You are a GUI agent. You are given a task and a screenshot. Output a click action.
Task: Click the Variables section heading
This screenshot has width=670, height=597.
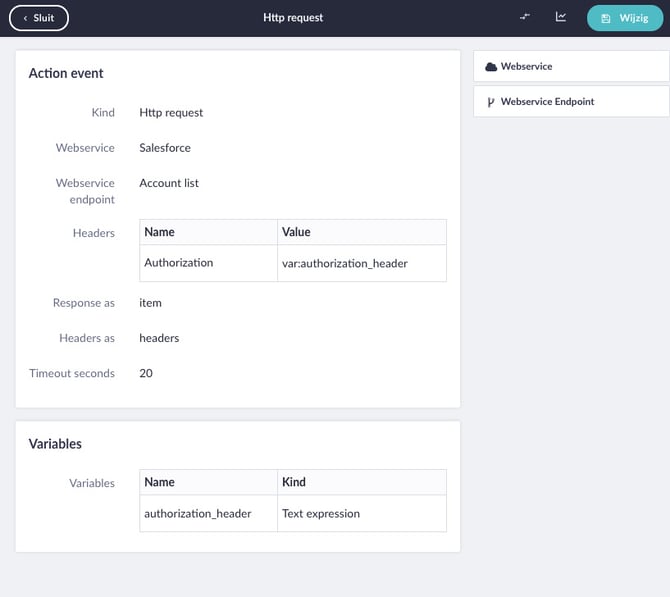[x=55, y=443]
